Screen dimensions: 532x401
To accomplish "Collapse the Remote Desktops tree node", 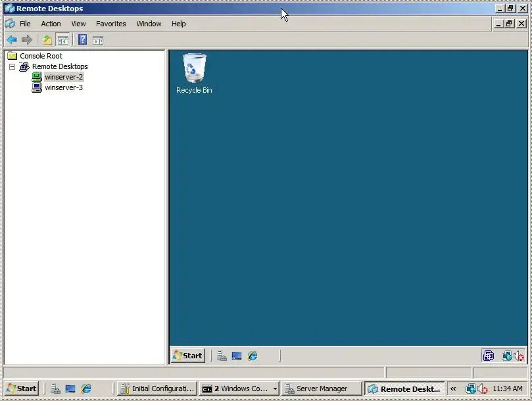I will click(12, 66).
